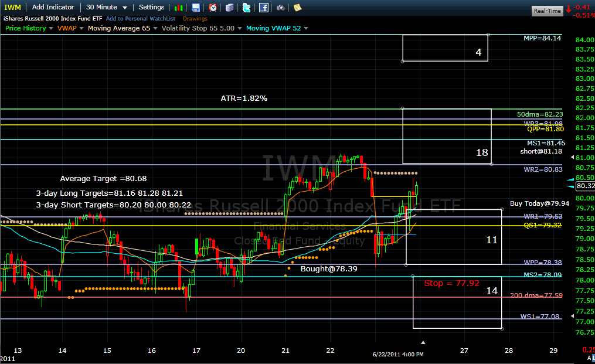
Task: Click date label 20 on time axis
Action: click(241, 351)
